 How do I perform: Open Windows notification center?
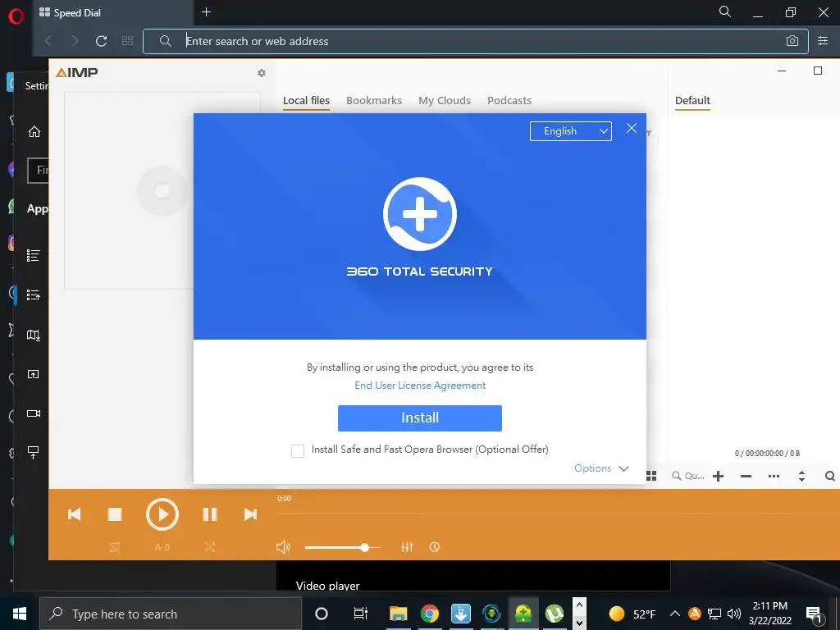(815, 614)
